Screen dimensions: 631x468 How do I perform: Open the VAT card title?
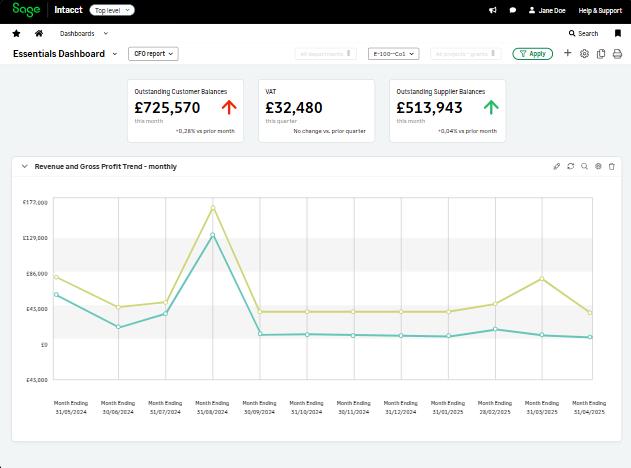click(x=271, y=92)
